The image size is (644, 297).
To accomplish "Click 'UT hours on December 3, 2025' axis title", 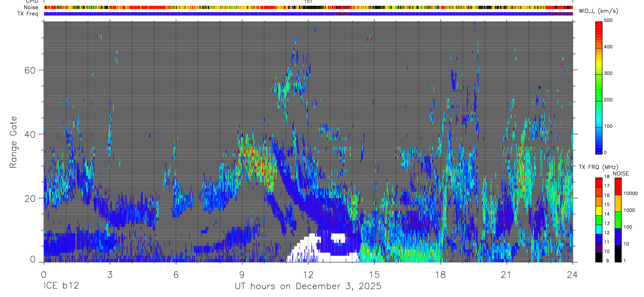I will 308,287.
